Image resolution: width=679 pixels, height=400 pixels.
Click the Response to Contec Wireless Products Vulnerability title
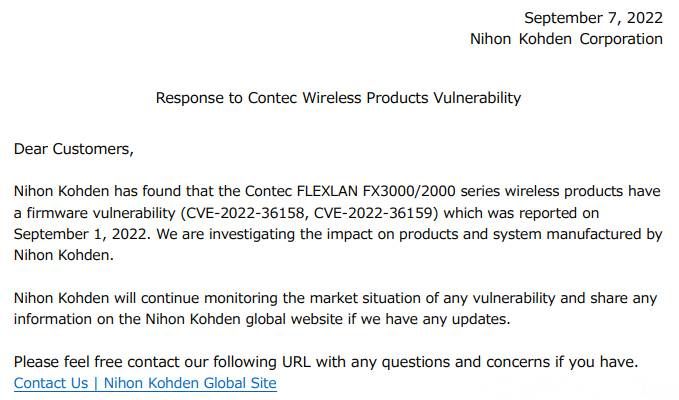pos(338,98)
